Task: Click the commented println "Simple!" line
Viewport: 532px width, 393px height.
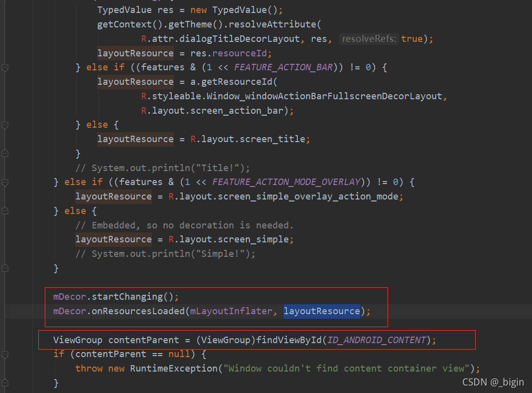Action: pyautogui.click(x=165, y=254)
